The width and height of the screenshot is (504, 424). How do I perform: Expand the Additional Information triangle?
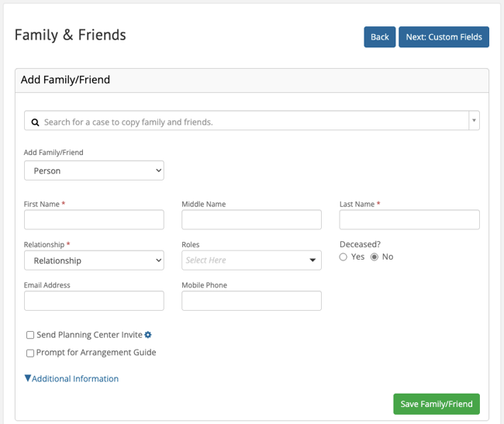[x=28, y=379]
